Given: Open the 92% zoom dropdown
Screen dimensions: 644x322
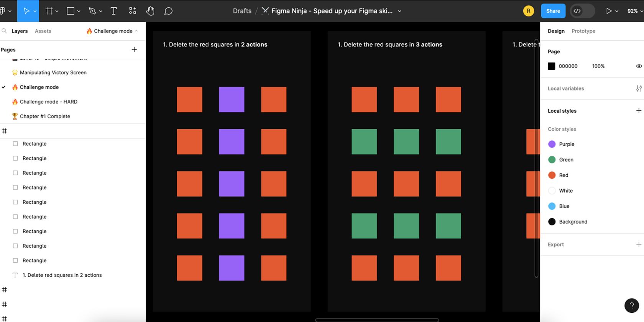Looking at the screenshot, I should tap(635, 11).
